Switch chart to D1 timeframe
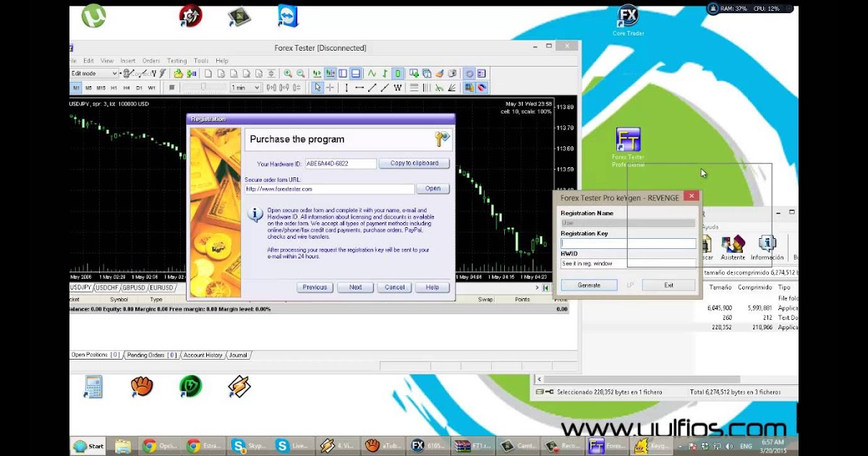 click(x=139, y=88)
